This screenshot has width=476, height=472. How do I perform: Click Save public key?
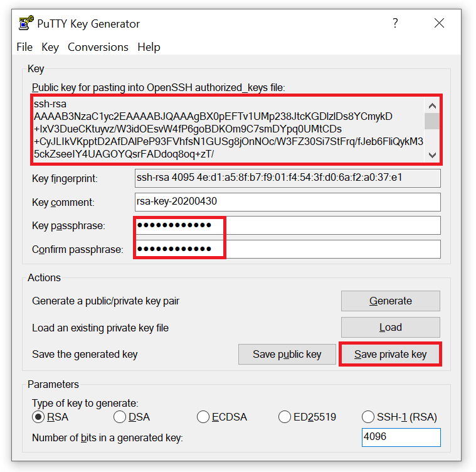pyautogui.click(x=287, y=354)
